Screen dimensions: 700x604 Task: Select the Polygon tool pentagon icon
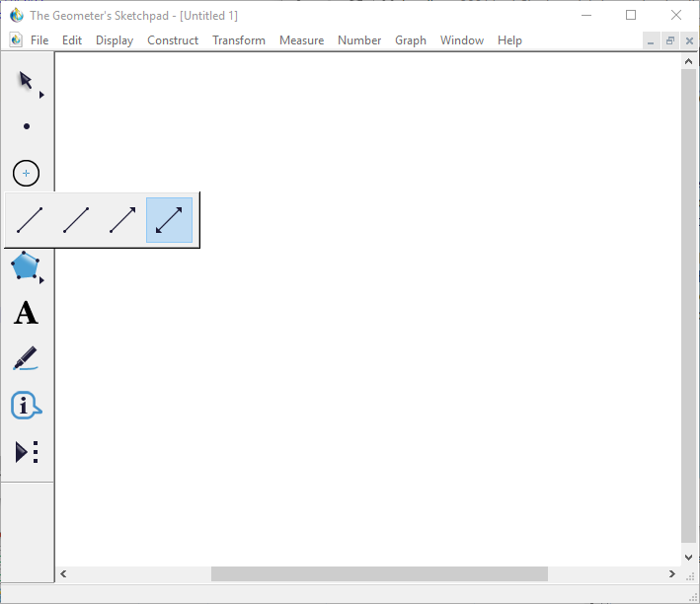(x=25, y=265)
